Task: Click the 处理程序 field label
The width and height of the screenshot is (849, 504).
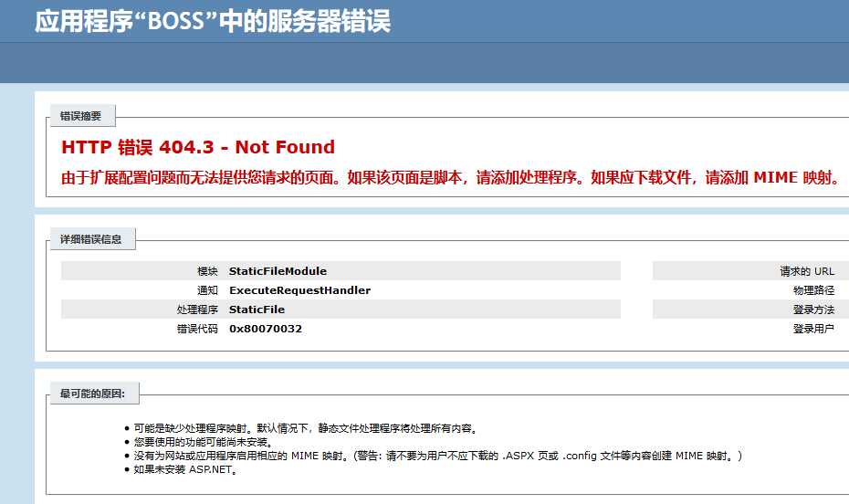Action: point(197,310)
